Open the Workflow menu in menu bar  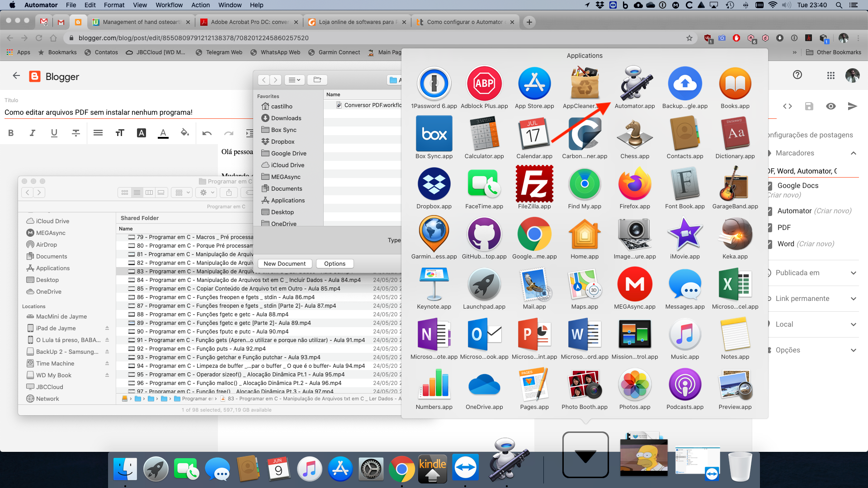pyautogui.click(x=169, y=5)
